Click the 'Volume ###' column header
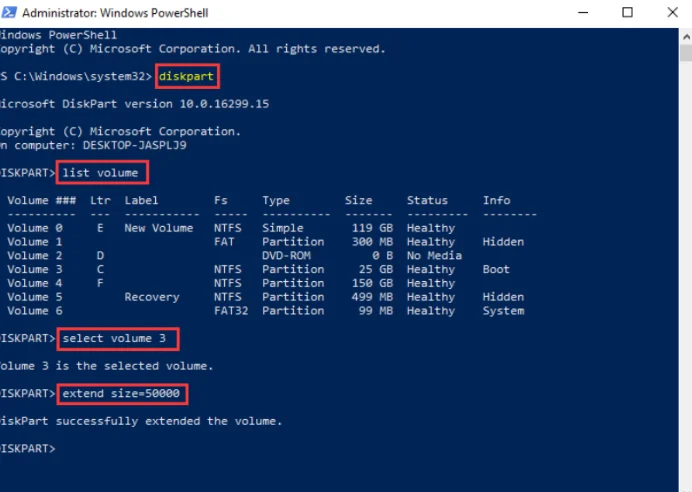Screen dimensions: 692x492 click(x=41, y=200)
